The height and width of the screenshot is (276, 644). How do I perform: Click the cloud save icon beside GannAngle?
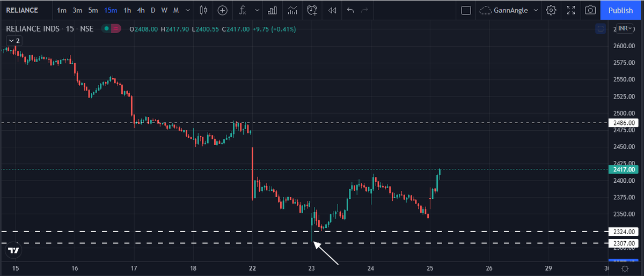[x=486, y=10]
